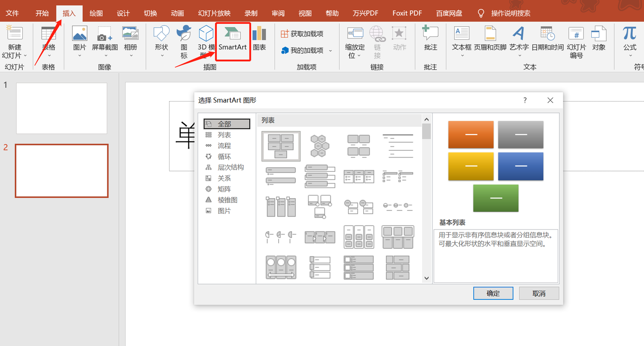Viewport: 644px width, 346px height.
Task: Click the 形状 shapes icon
Action: (x=161, y=33)
